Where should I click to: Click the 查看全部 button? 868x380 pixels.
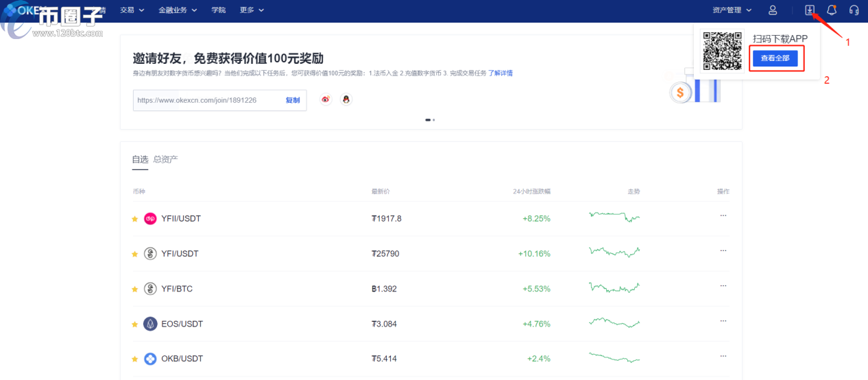775,59
